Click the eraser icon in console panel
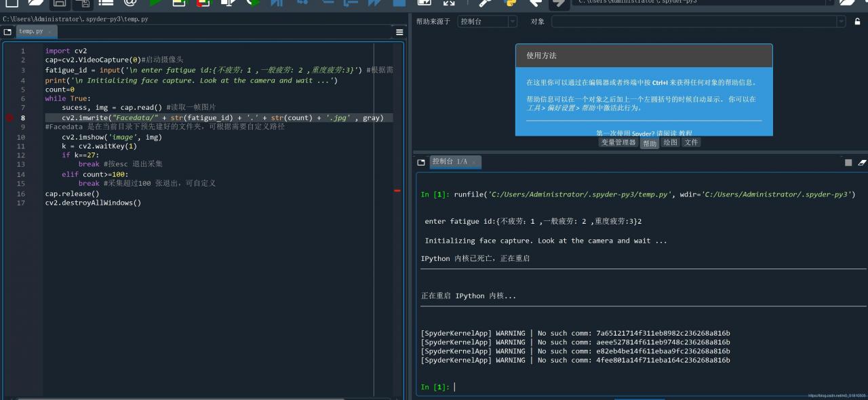 862,162
